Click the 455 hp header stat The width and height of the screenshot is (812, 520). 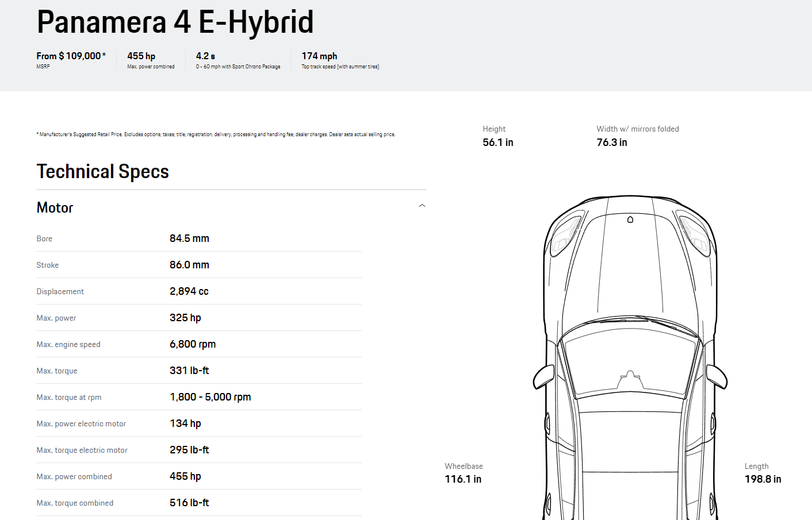point(141,56)
